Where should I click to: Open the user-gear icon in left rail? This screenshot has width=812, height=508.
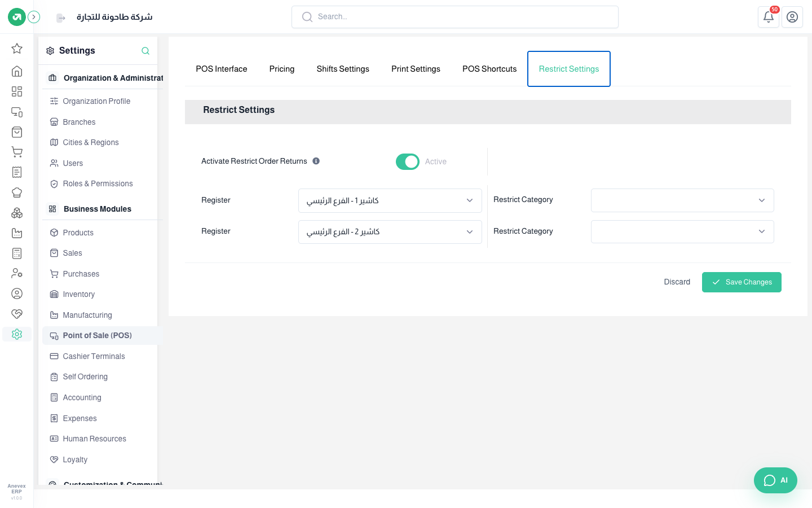[17, 273]
